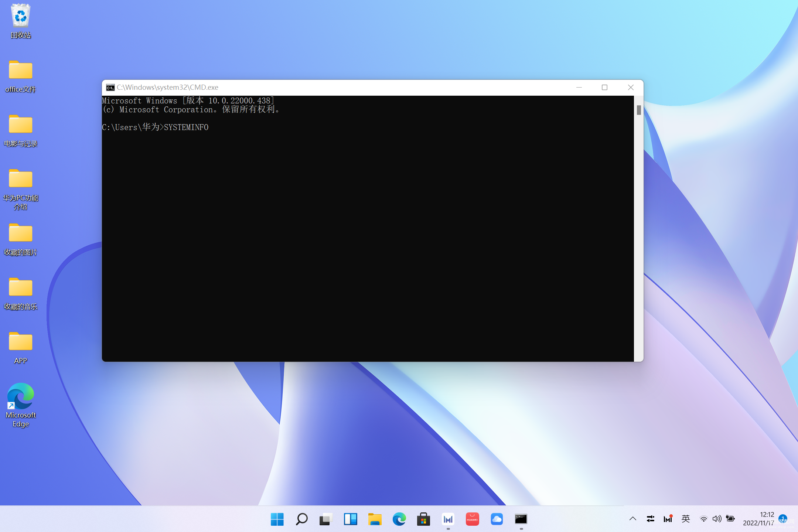The height and width of the screenshot is (532, 798).
Task: Open Huawei PC Manager taskbar icon
Action: 448,519
